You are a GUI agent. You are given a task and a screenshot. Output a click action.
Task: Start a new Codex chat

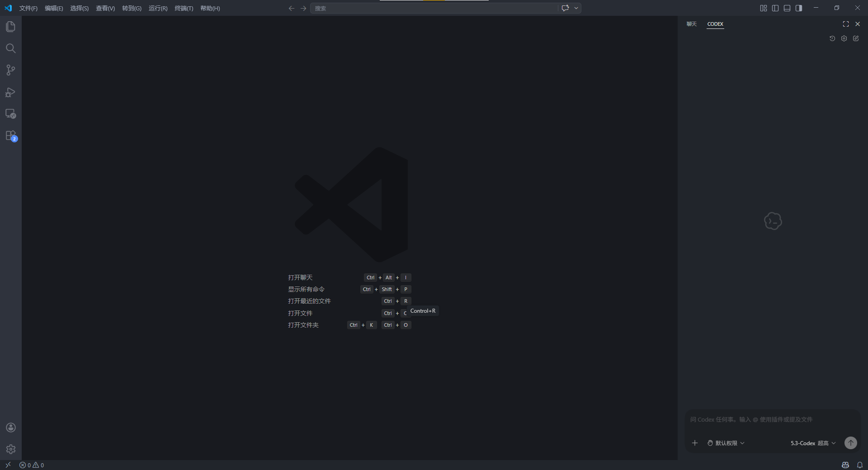pos(856,38)
